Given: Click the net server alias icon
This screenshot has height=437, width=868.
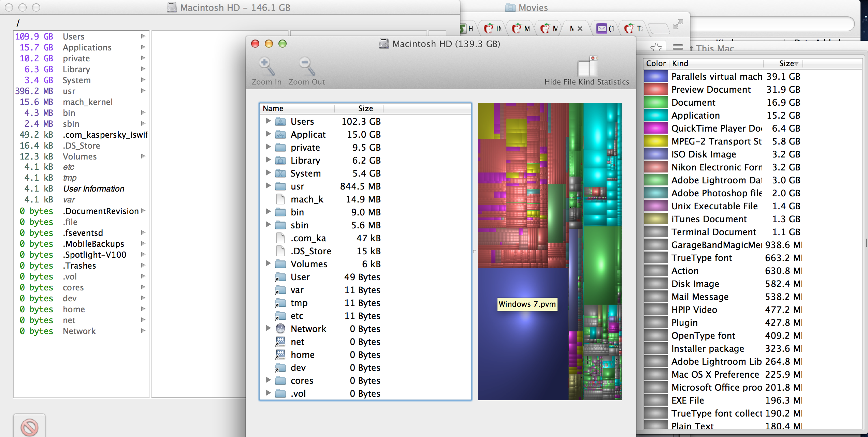Looking at the screenshot, I should point(280,342).
